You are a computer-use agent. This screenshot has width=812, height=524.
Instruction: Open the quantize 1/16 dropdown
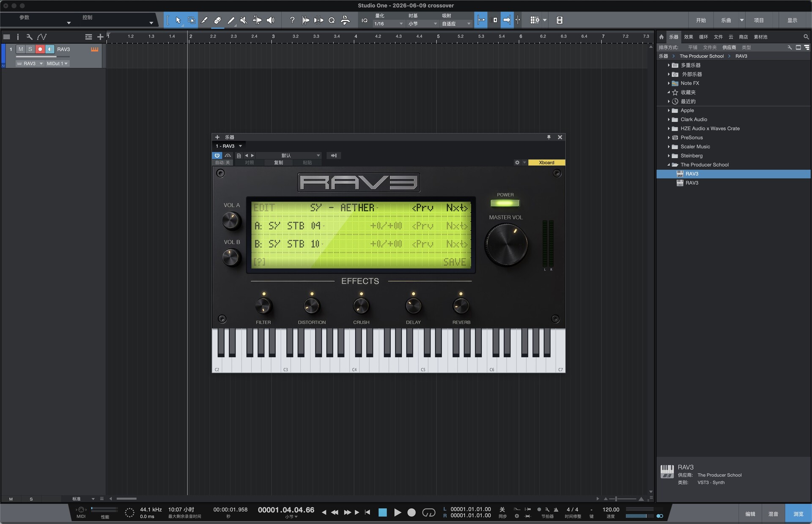(389, 24)
